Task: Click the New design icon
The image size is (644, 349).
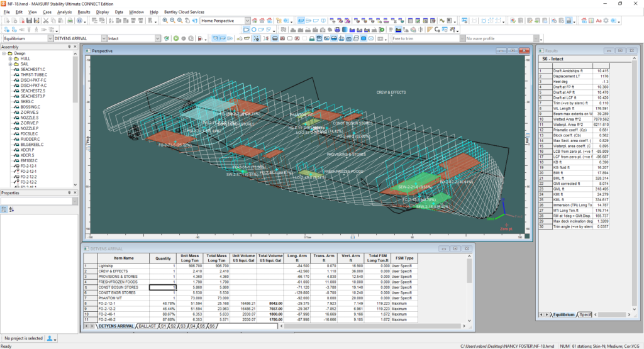Action: tap(7, 21)
